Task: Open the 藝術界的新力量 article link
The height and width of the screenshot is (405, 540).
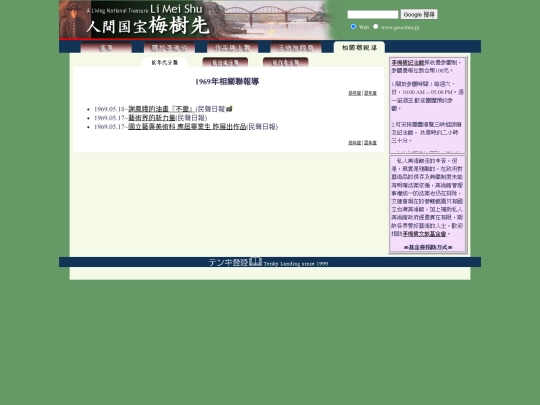Action: tap(152, 118)
